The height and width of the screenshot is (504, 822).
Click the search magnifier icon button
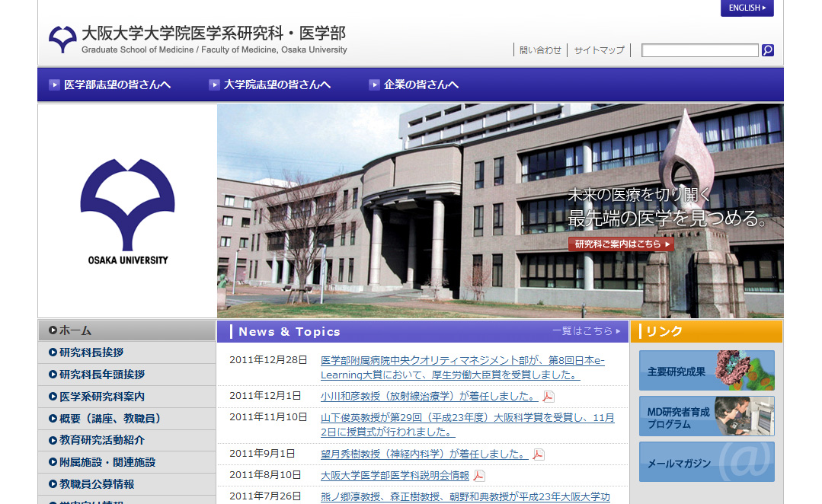click(767, 50)
